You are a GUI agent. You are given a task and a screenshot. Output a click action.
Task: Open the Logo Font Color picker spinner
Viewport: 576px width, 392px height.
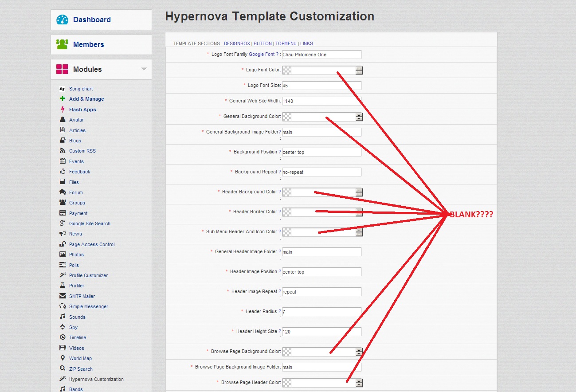click(x=359, y=70)
